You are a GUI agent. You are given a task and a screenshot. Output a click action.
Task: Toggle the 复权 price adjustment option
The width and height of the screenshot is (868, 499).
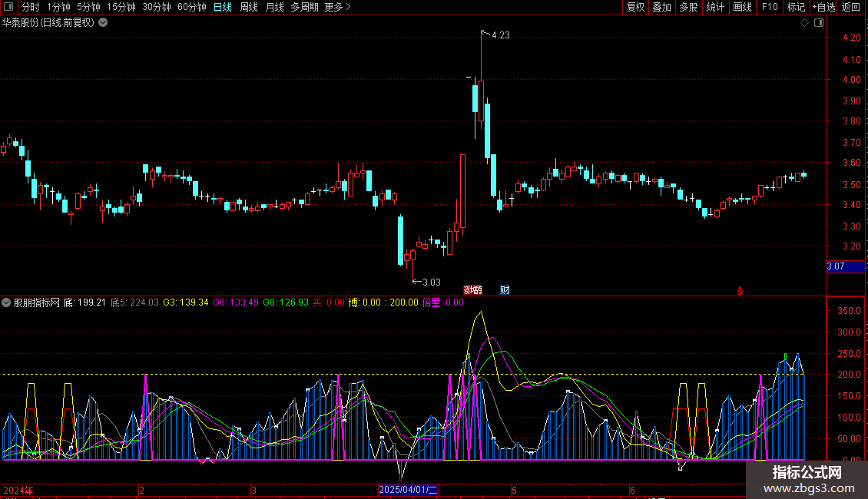635,7
